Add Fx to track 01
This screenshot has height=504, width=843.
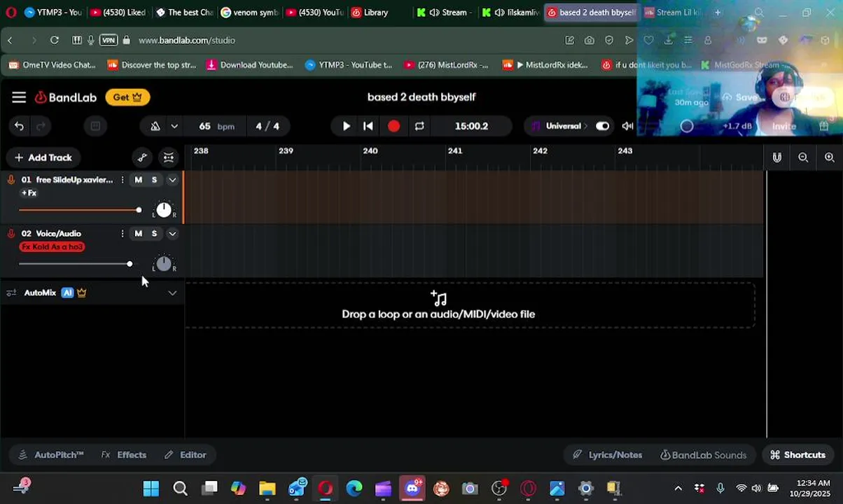(29, 193)
